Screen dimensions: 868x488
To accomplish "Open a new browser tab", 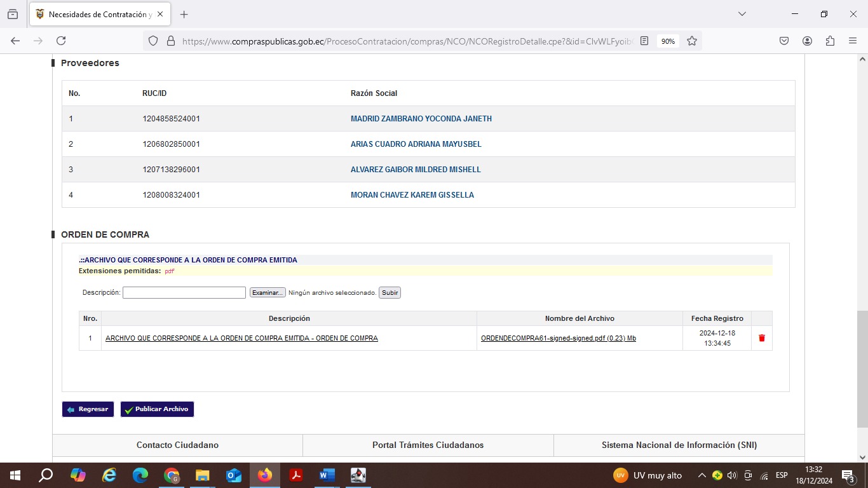I will 184,14.
